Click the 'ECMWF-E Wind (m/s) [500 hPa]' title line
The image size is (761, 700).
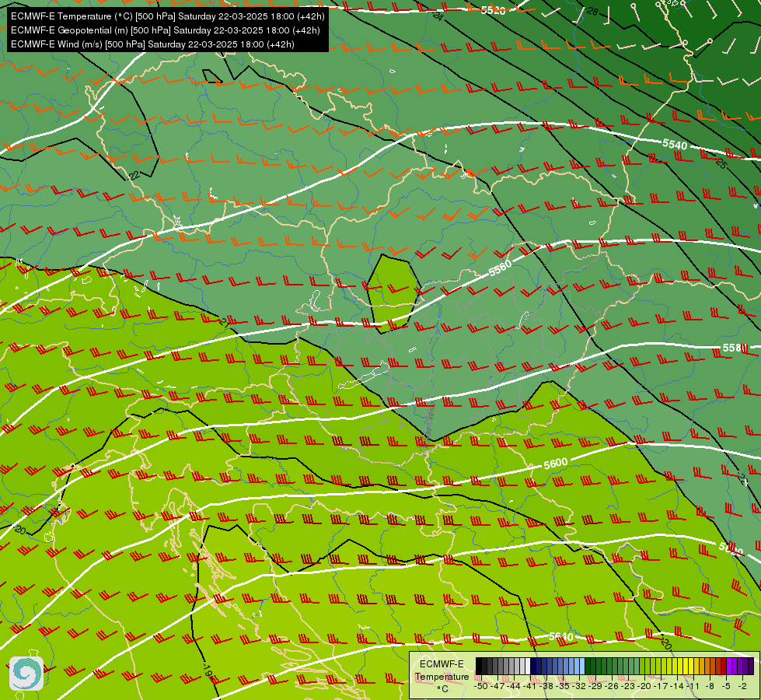click(152, 44)
